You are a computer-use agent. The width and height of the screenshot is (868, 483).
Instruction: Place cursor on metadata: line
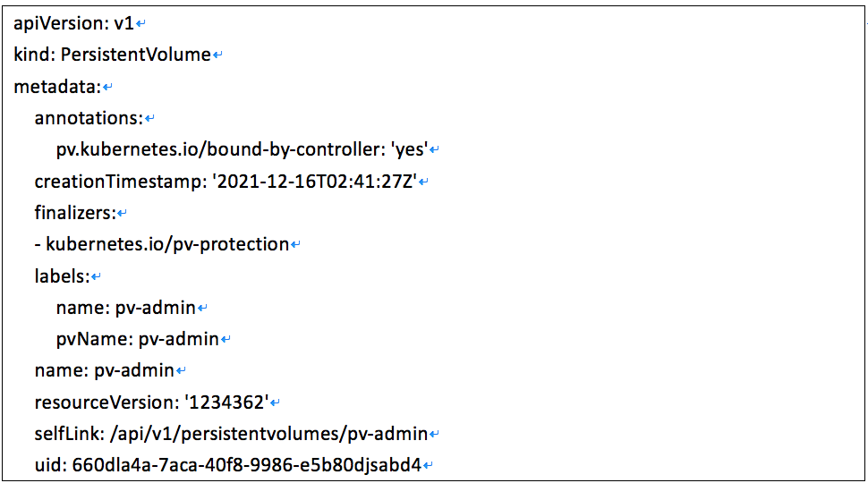click(57, 87)
